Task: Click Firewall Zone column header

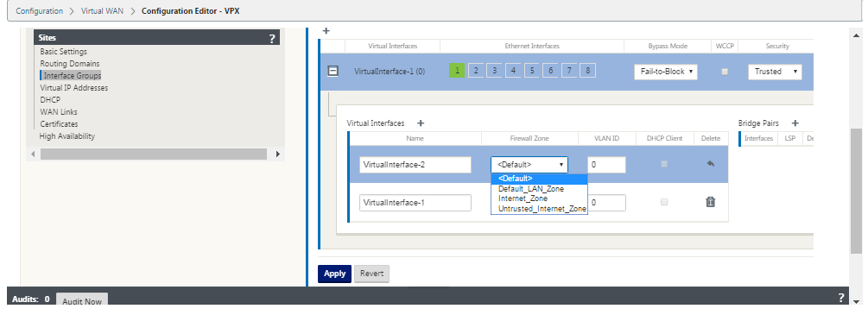Action: 529,138
